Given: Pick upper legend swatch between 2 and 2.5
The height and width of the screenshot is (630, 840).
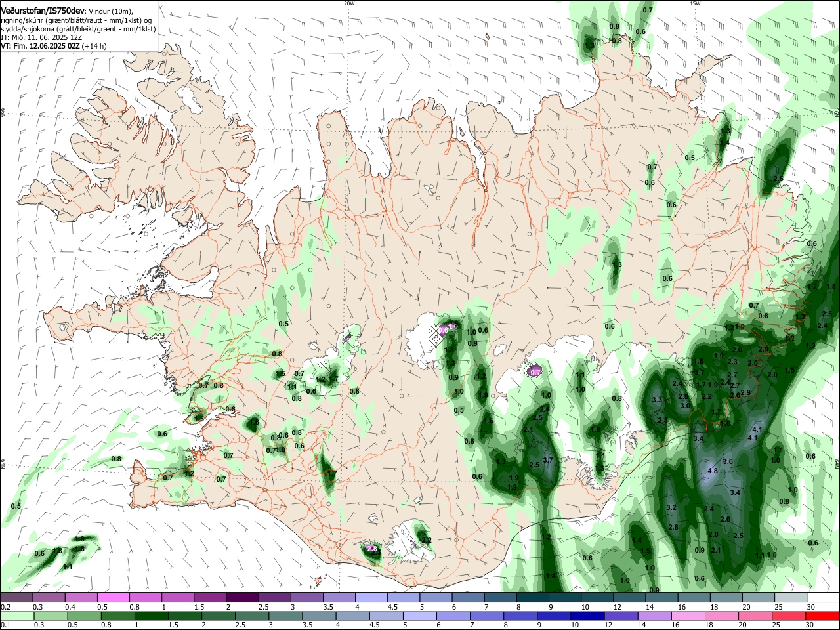Looking at the screenshot, I should coord(241,597).
